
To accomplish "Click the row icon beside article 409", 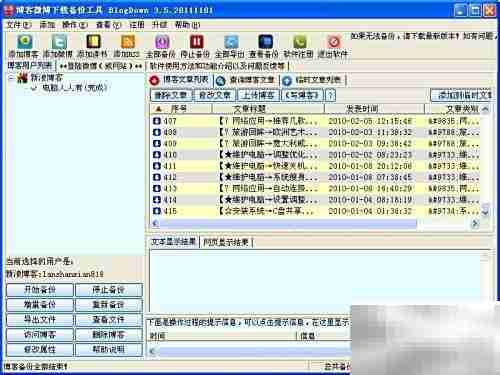I will click(x=157, y=143).
